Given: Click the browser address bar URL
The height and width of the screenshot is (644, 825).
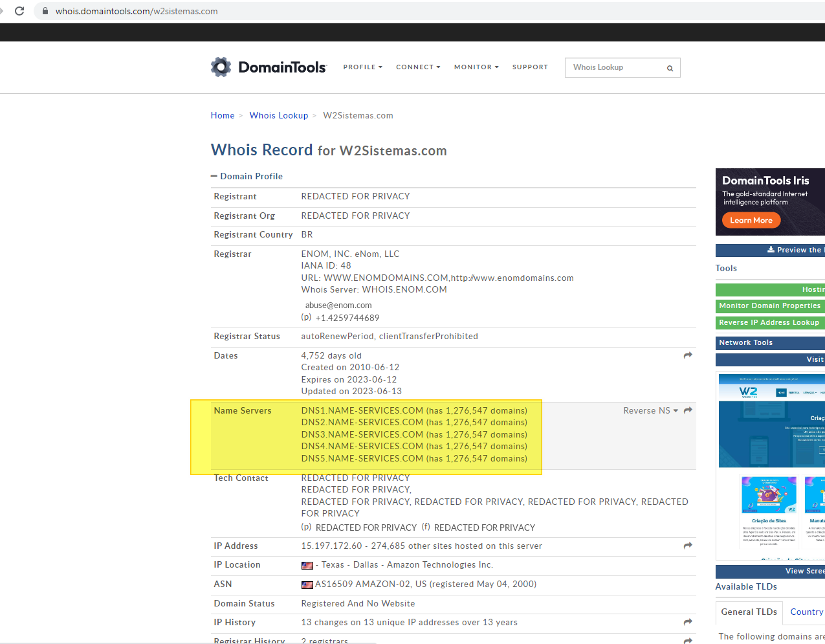Looking at the screenshot, I should 137,11.
